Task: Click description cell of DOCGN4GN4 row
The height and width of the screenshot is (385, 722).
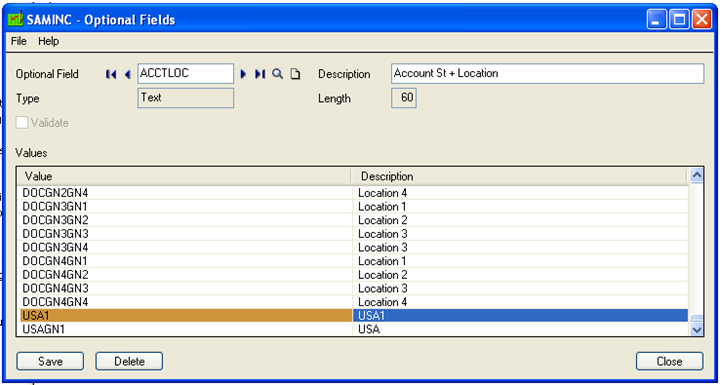Action: (520, 302)
